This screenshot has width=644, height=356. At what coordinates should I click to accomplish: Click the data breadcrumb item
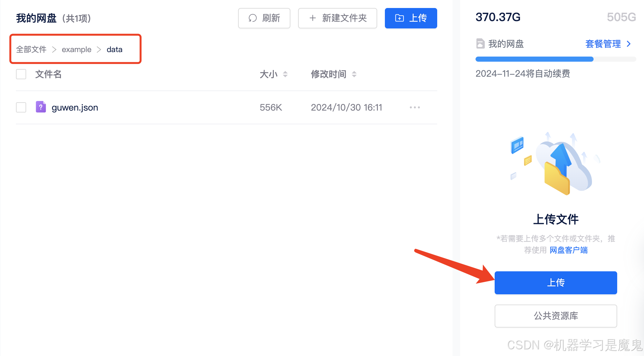pyautogui.click(x=115, y=50)
